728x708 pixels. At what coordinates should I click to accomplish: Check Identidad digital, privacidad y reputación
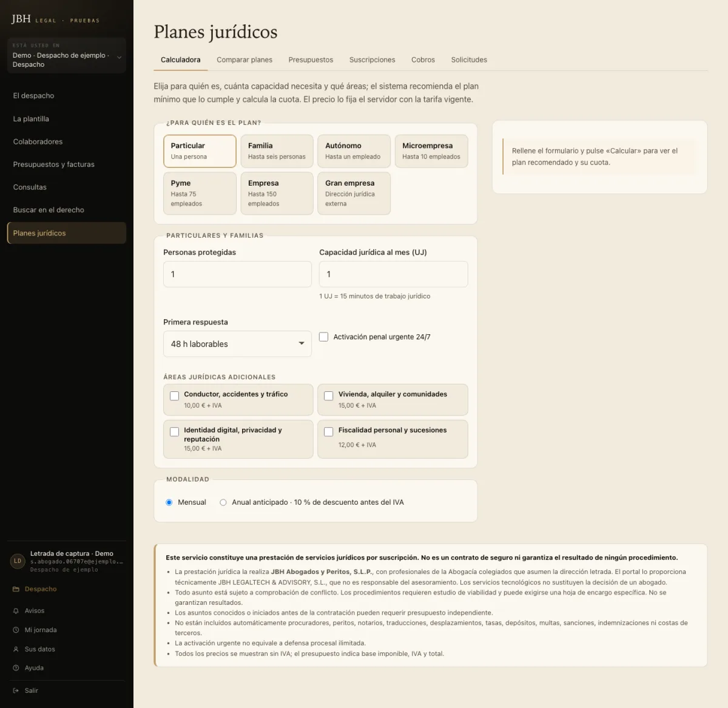(x=174, y=432)
